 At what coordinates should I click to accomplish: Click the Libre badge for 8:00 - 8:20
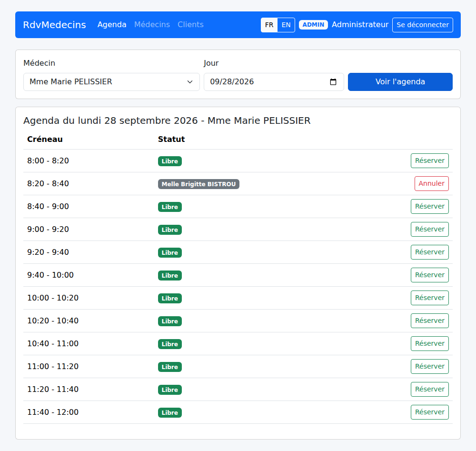pyautogui.click(x=170, y=161)
